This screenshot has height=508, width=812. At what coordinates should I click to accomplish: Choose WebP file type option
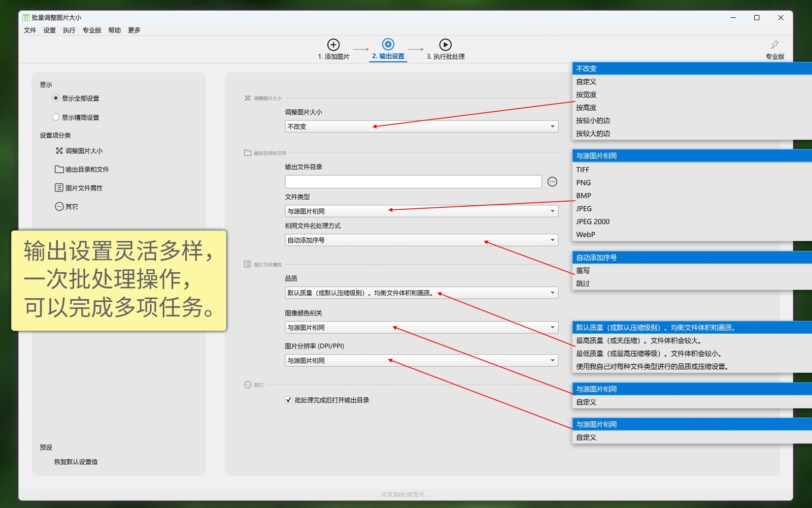point(692,235)
